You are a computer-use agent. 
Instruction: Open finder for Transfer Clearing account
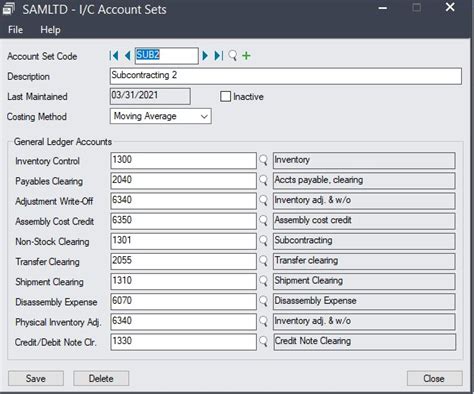coord(263,261)
